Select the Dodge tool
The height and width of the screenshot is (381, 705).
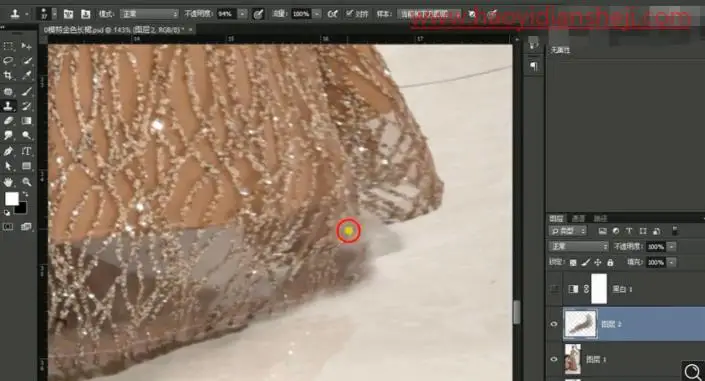tap(27, 135)
